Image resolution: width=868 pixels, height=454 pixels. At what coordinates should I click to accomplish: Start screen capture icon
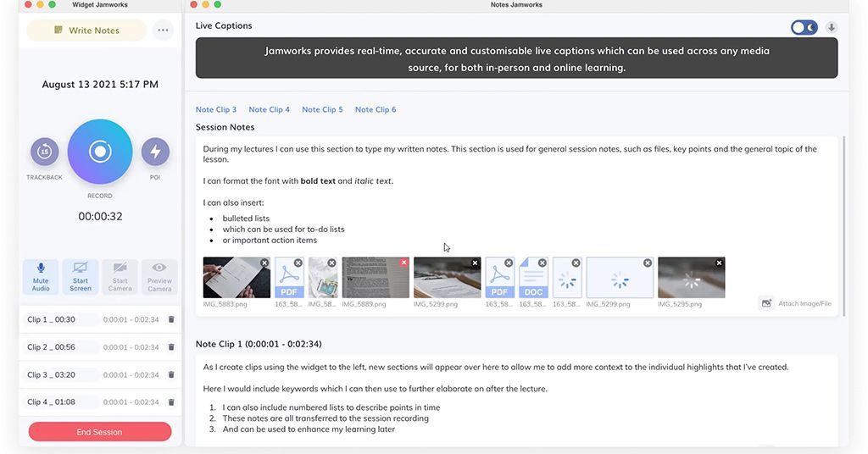(81, 276)
